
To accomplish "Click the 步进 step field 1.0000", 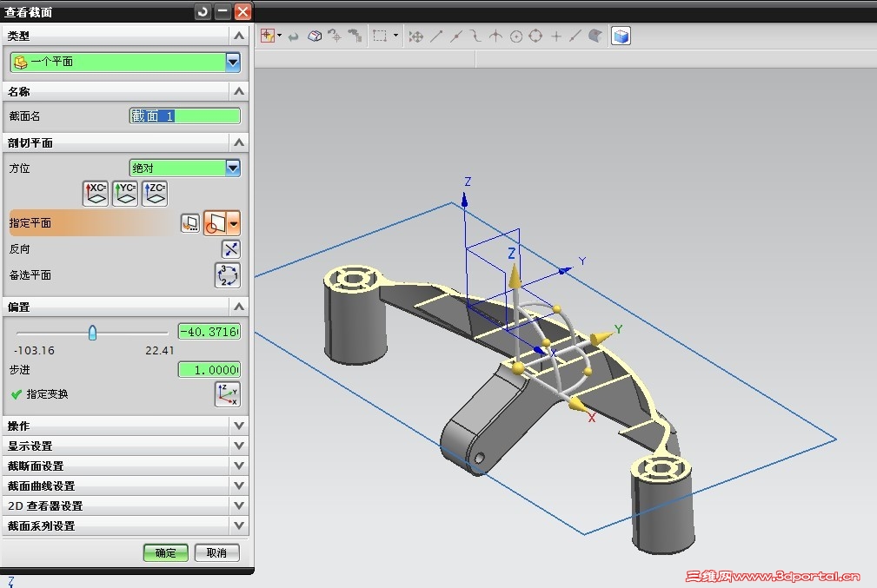I will click(x=209, y=369).
